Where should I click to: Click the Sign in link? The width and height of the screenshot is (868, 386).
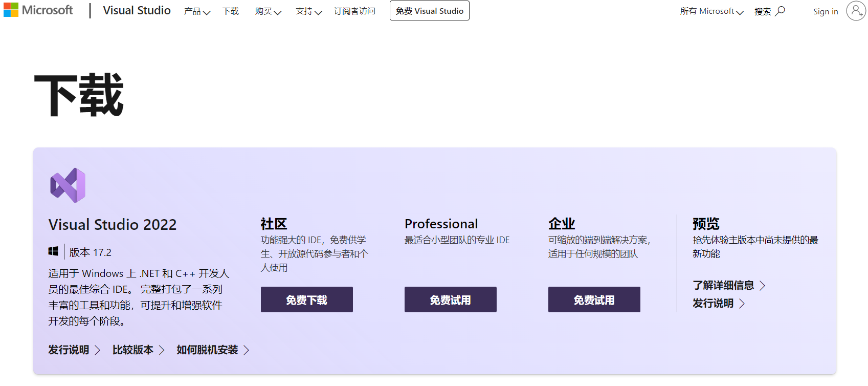click(x=826, y=11)
